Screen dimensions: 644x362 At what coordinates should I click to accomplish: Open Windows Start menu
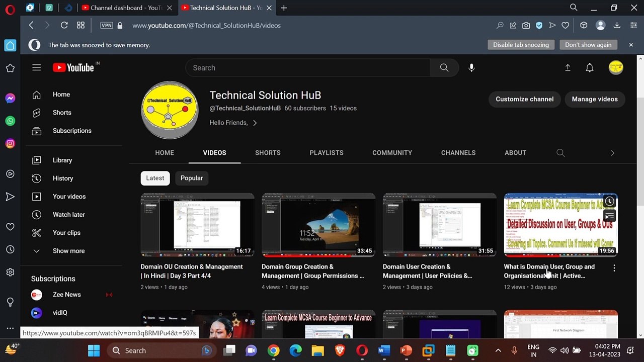(x=94, y=350)
